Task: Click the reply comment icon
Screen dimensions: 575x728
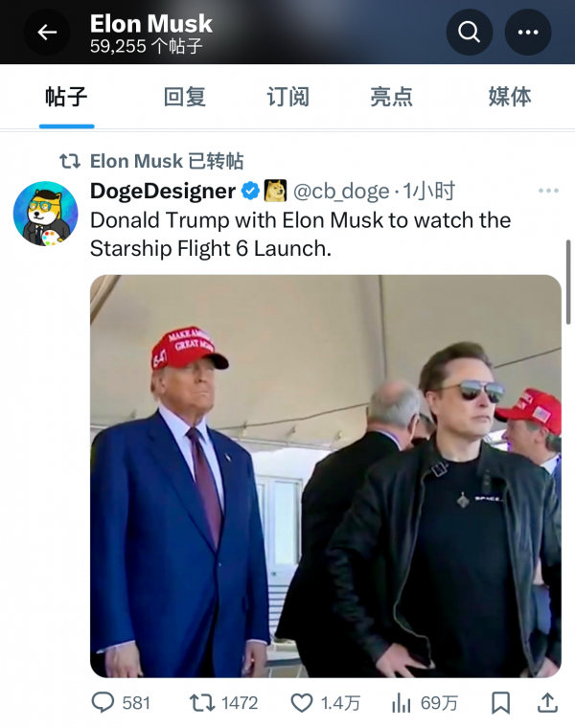Action: pyautogui.click(x=103, y=703)
